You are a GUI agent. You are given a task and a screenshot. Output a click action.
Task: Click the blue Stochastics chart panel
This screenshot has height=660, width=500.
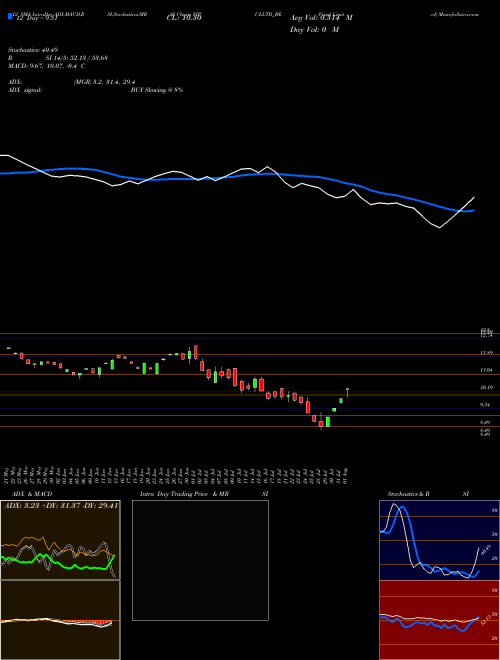click(x=439, y=540)
